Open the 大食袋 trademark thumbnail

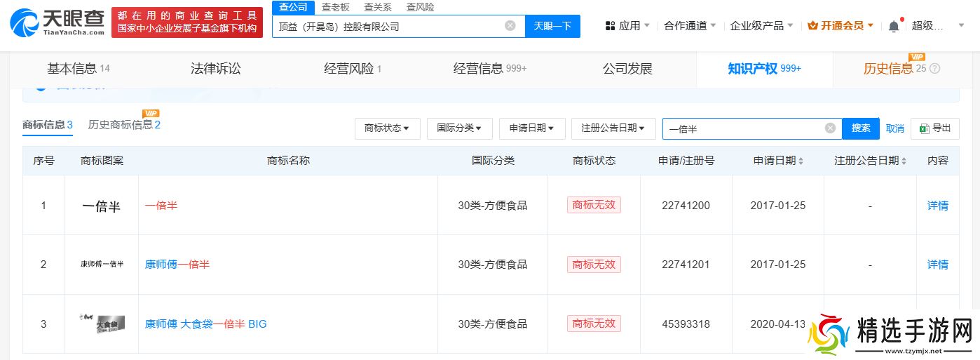point(102,324)
